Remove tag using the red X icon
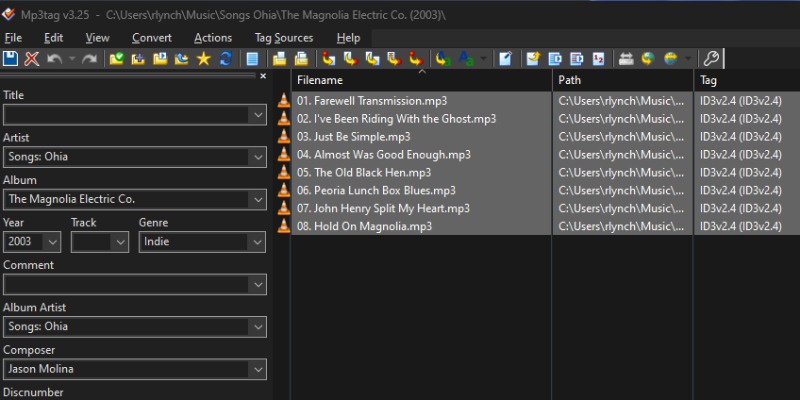 32,59
